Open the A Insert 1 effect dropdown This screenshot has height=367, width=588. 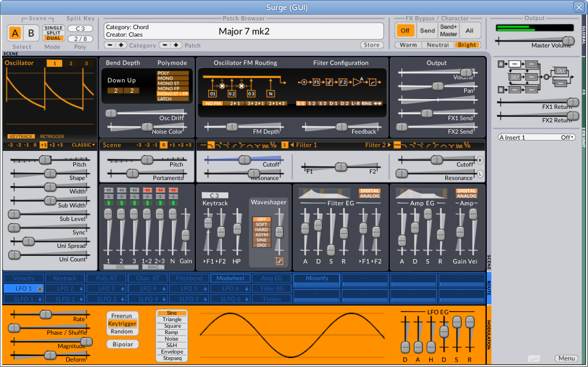pyautogui.click(x=536, y=137)
